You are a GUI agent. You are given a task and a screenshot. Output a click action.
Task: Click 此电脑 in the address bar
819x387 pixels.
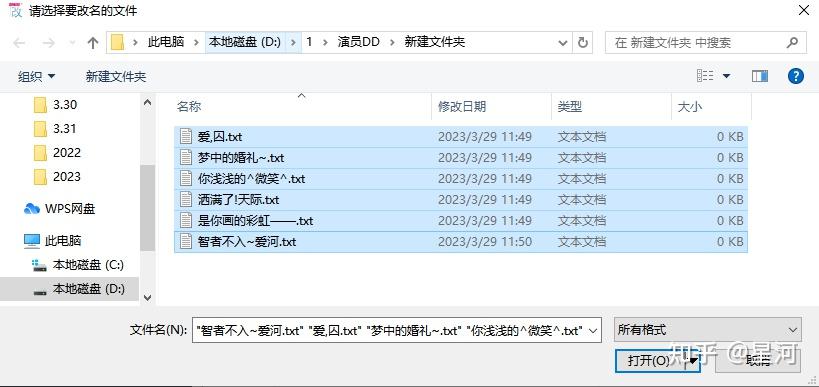(x=166, y=42)
